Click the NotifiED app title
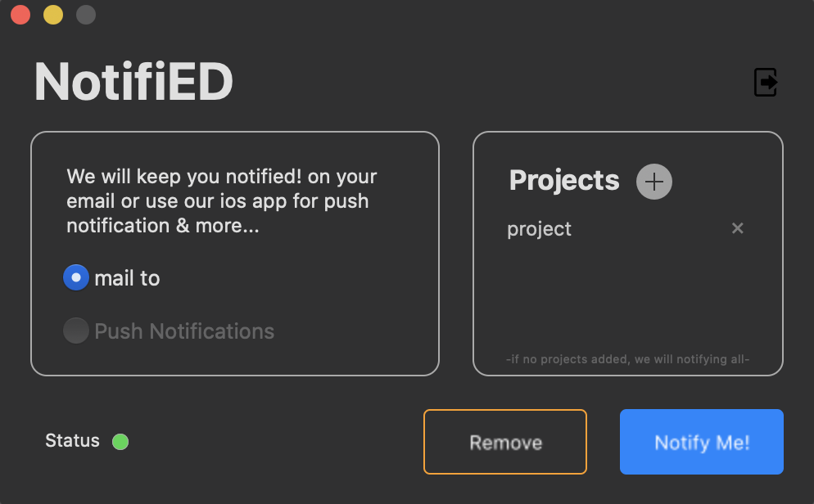The height and width of the screenshot is (504, 814). 133,82
